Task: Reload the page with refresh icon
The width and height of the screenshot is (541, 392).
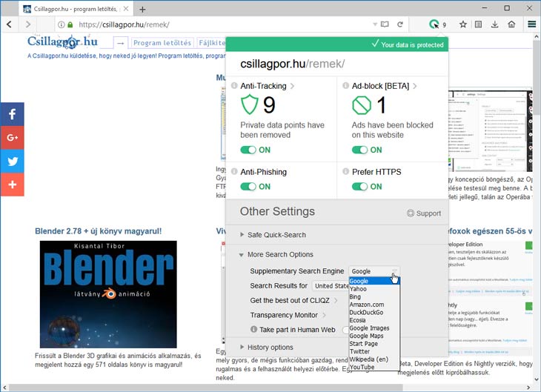Action: [x=400, y=24]
